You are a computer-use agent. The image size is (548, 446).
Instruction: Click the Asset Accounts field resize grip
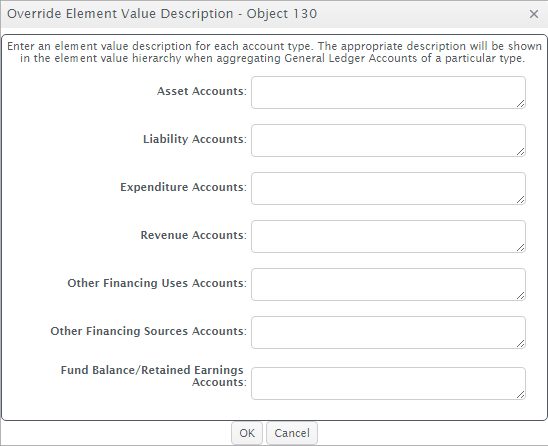tap(520, 103)
